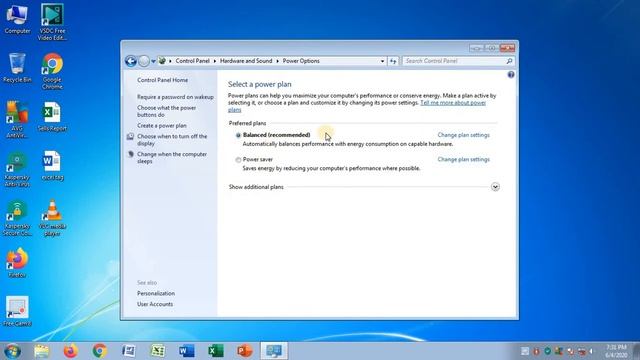The width and height of the screenshot is (640, 360).
Task: Open Control Panel Home
Action: click(x=162, y=80)
